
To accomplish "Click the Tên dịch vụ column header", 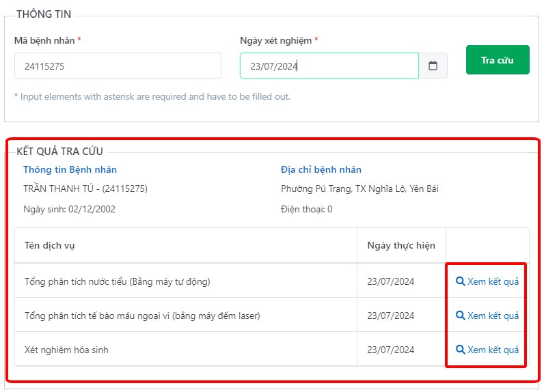I will 50,245.
